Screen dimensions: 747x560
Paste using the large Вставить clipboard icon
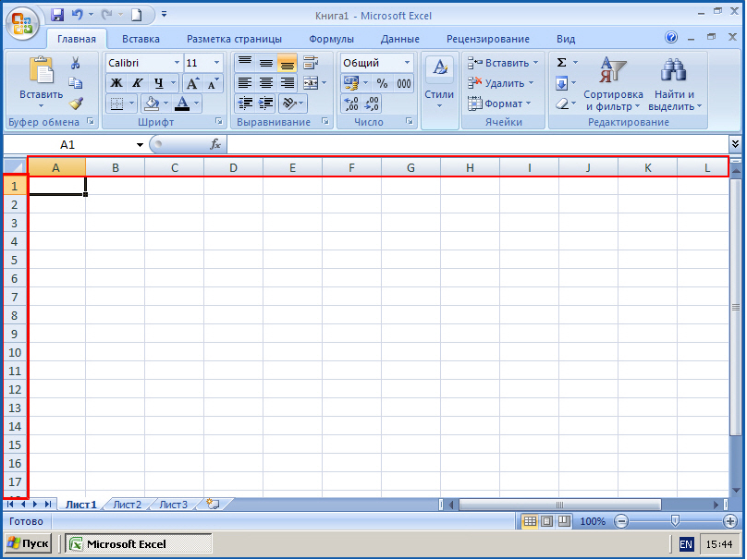pos(41,71)
